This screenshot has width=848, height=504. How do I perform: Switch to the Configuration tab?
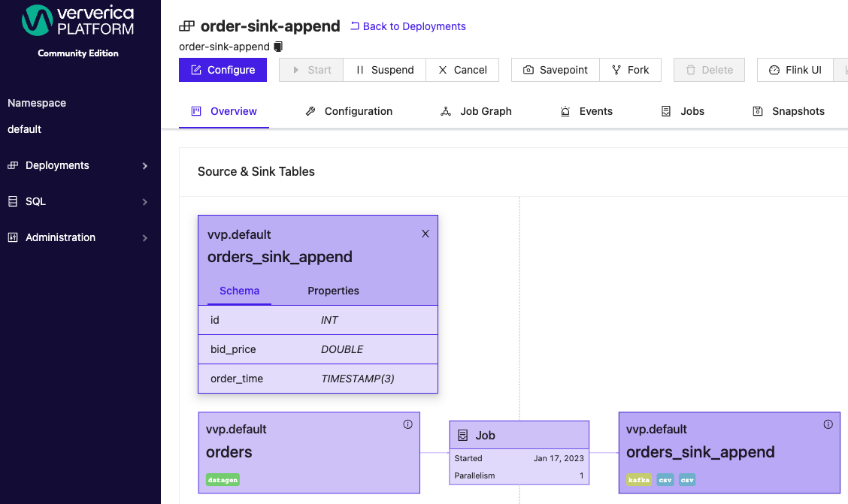(358, 110)
